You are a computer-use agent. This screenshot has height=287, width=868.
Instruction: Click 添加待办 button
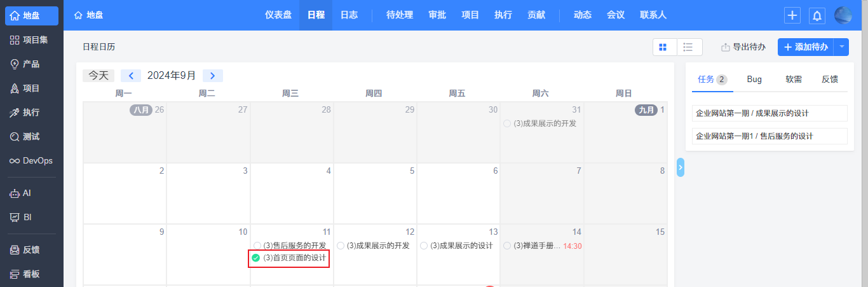(805, 47)
